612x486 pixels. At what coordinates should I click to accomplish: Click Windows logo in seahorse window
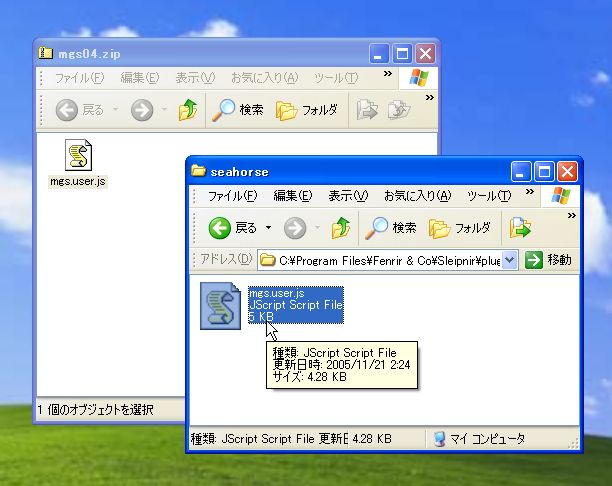click(x=561, y=196)
